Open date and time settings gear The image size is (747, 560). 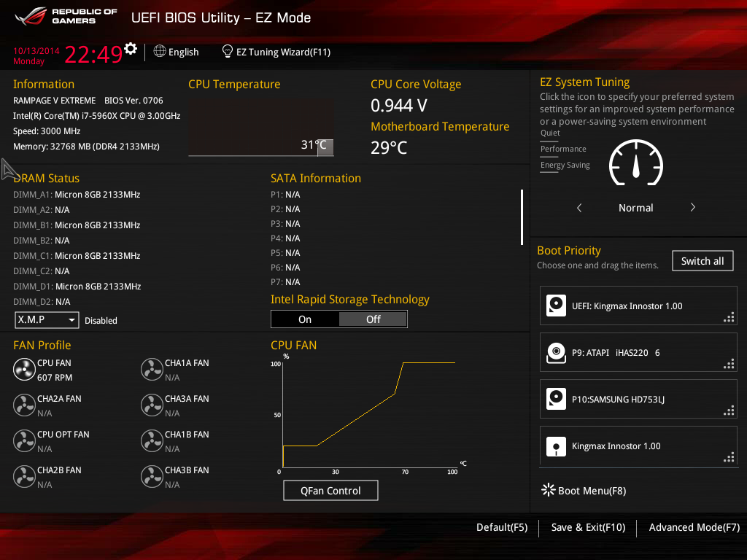131,49
